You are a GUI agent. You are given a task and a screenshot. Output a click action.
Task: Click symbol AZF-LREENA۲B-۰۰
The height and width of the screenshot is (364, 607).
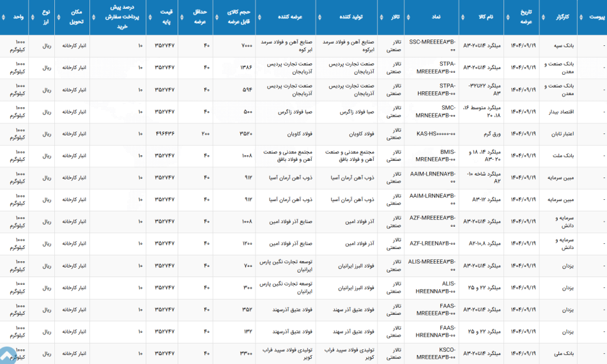tap(433, 244)
